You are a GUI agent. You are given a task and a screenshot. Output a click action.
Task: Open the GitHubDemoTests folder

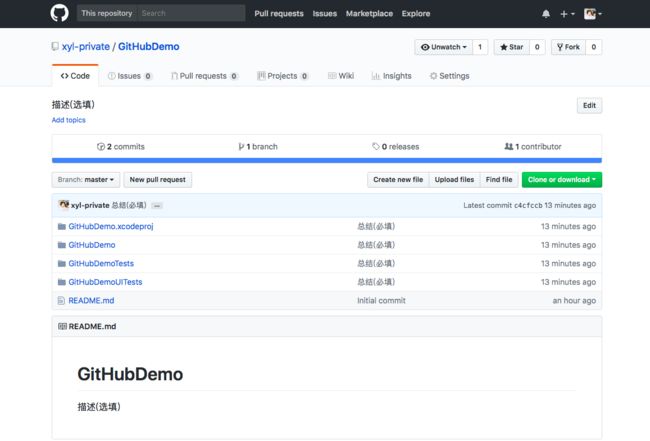[x=101, y=263]
